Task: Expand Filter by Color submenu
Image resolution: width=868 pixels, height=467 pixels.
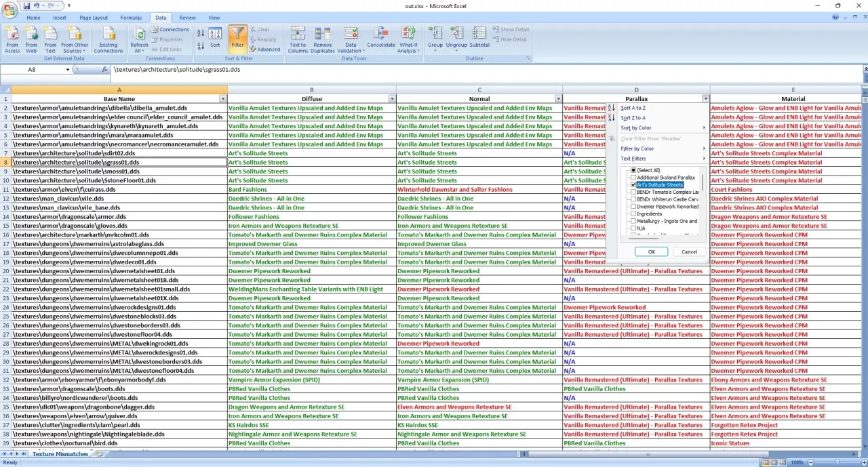Action: (656, 148)
